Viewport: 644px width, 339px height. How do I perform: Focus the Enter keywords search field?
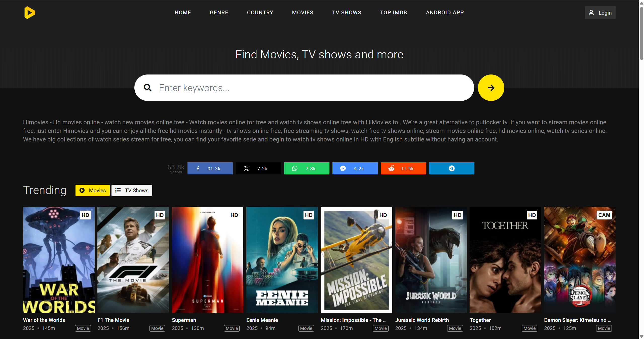tap(304, 88)
